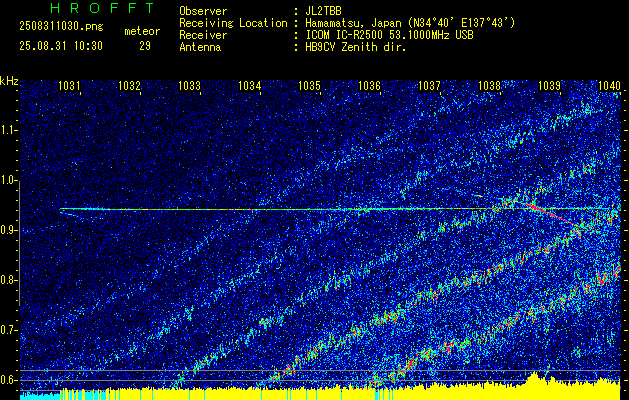Click the cyan section of the level bar

tap(40, 395)
